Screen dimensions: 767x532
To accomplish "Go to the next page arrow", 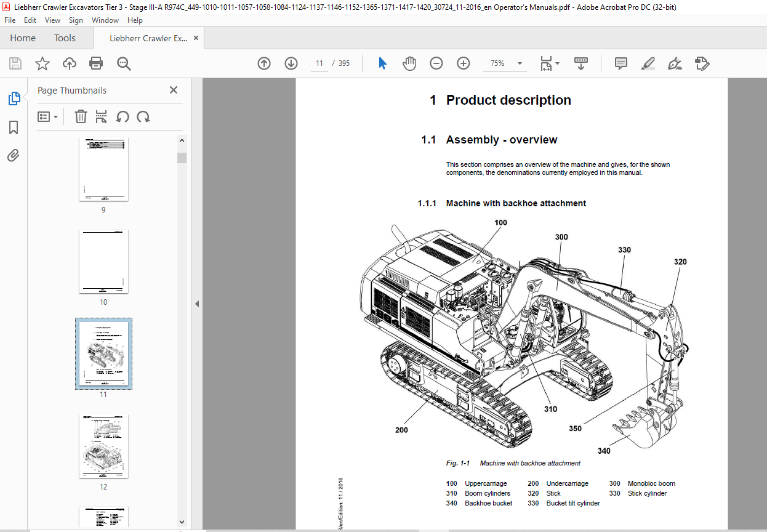I will coord(291,63).
